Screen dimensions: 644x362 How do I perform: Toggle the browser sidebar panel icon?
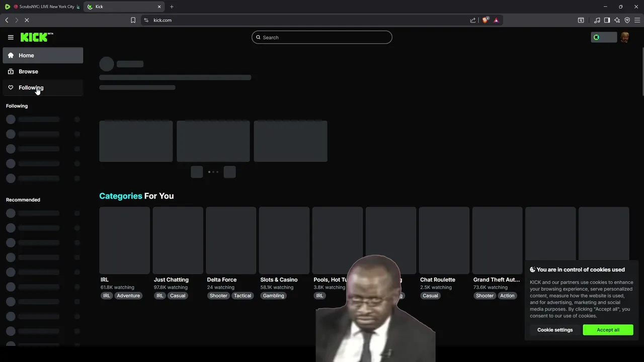pyautogui.click(x=607, y=20)
